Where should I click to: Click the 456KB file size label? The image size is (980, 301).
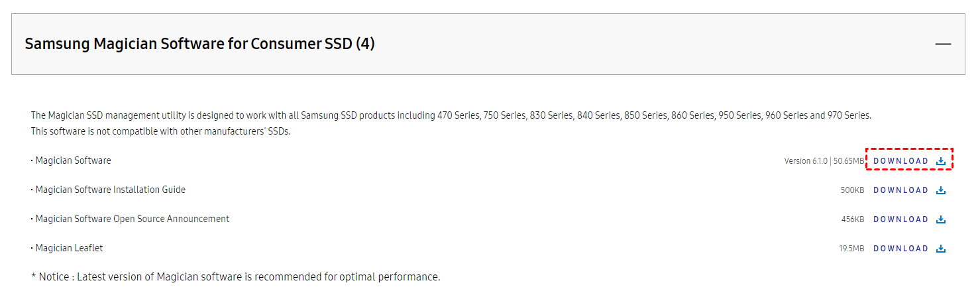pyautogui.click(x=852, y=219)
